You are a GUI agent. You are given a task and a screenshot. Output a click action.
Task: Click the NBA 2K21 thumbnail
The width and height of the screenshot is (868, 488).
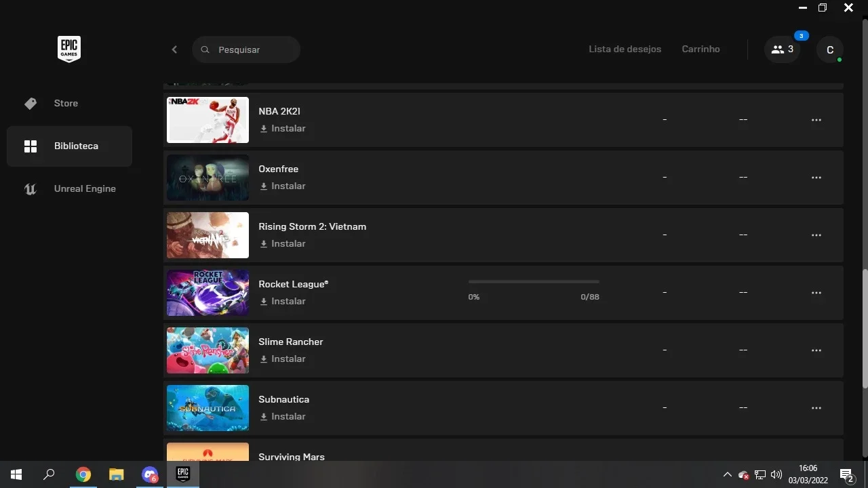(208, 120)
